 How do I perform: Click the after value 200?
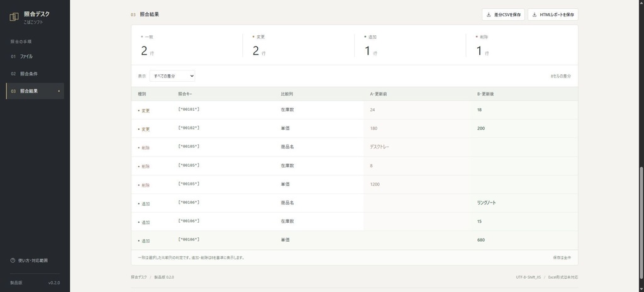coord(481,128)
